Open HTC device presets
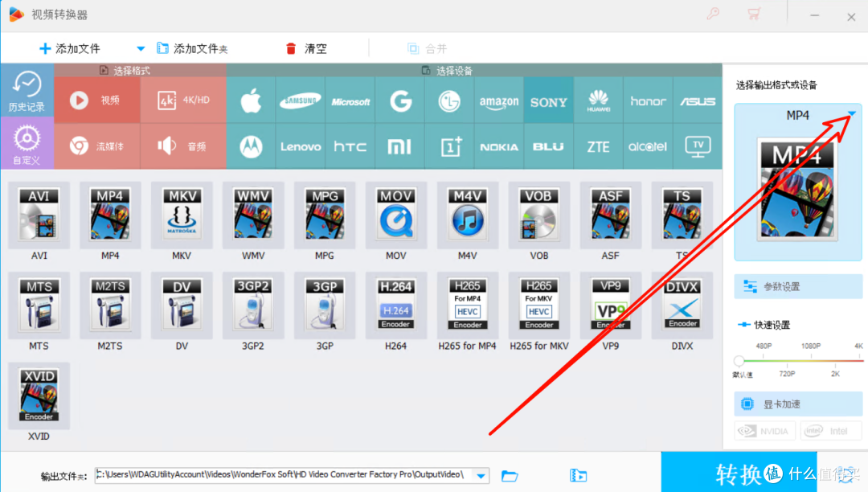 (x=350, y=146)
